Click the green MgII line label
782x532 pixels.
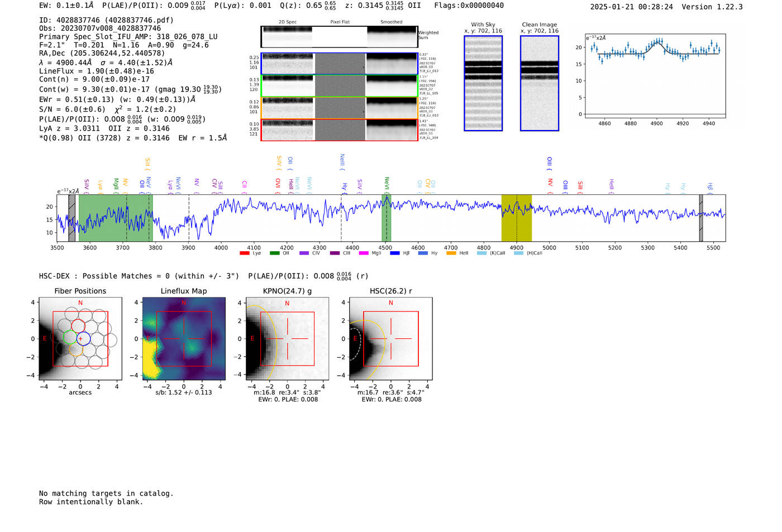[x=116, y=185]
